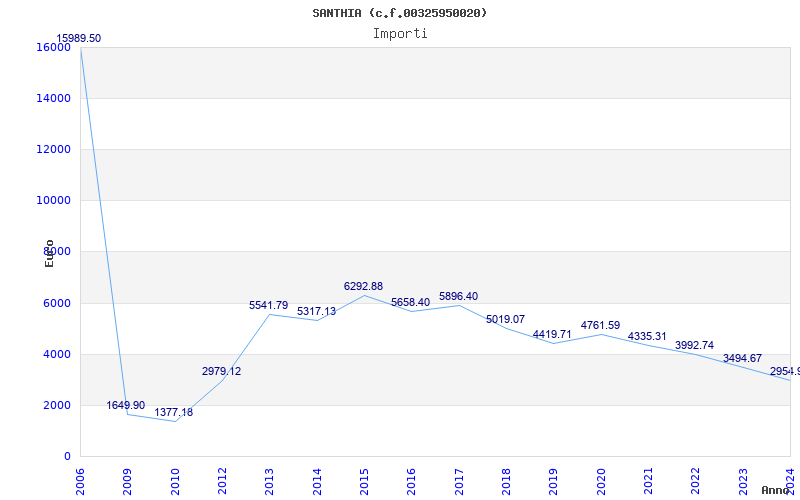Select the x-axis year 2022

tap(695, 482)
